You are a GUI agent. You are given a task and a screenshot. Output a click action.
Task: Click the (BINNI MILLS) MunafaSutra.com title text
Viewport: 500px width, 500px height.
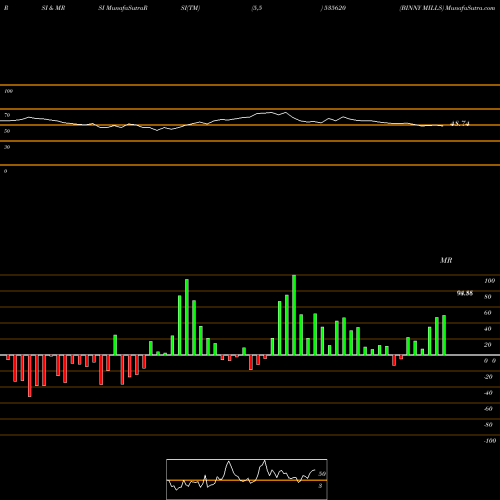pos(447,8)
